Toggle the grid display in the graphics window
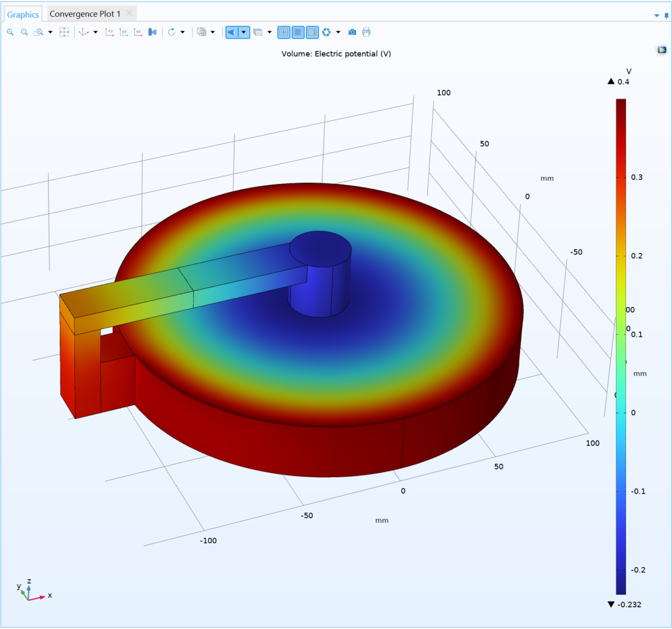The width and height of the screenshot is (672, 629). pos(298,32)
